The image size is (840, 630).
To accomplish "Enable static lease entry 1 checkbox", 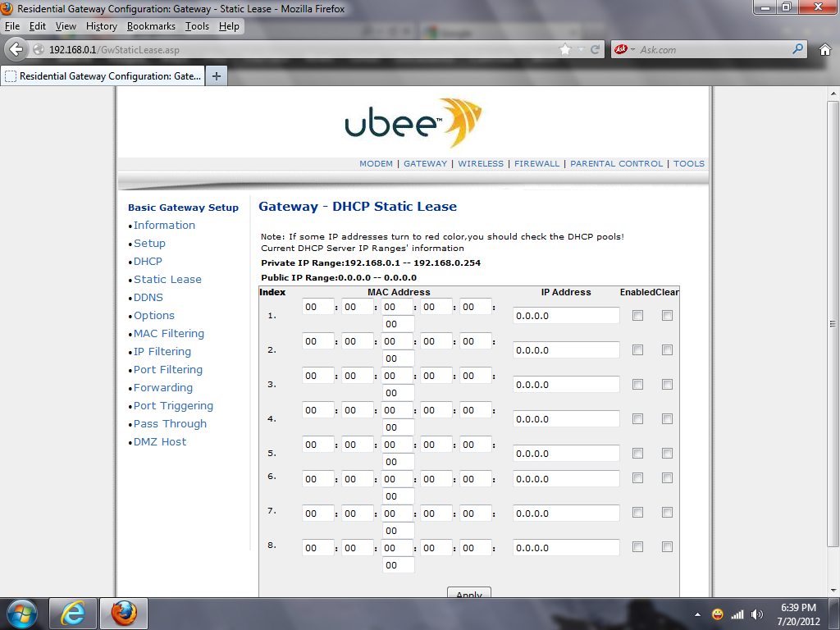I will [637, 316].
